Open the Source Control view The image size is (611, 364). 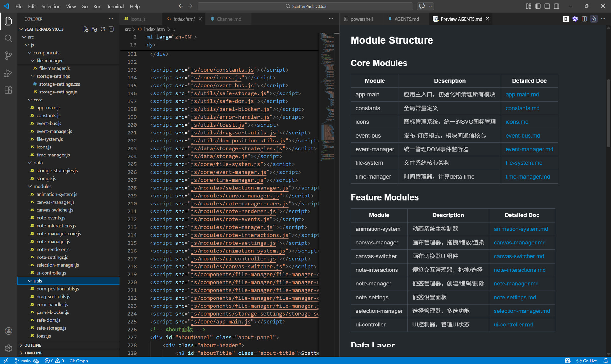9,56
